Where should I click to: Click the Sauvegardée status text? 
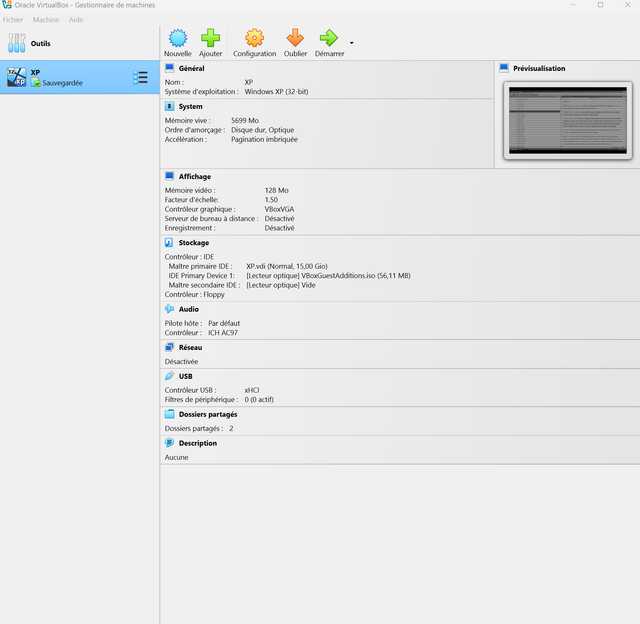point(62,83)
